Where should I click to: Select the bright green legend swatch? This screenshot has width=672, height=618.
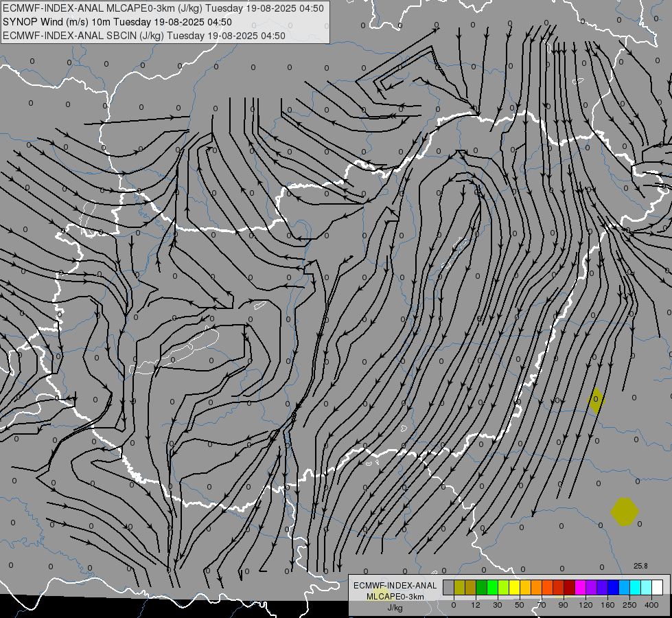coord(493,587)
